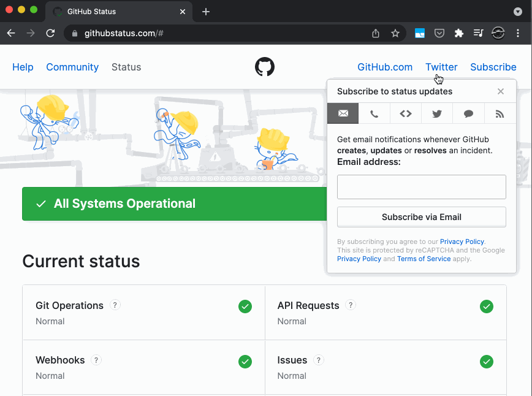Screen dimensions: 532x396
Task: Open the Help link
Action: [23, 67]
